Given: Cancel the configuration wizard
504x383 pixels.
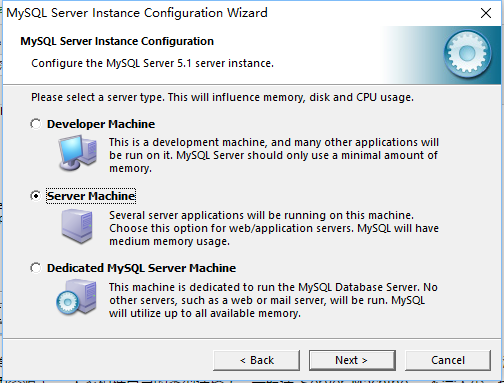Looking at the screenshot, I should point(448,360).
